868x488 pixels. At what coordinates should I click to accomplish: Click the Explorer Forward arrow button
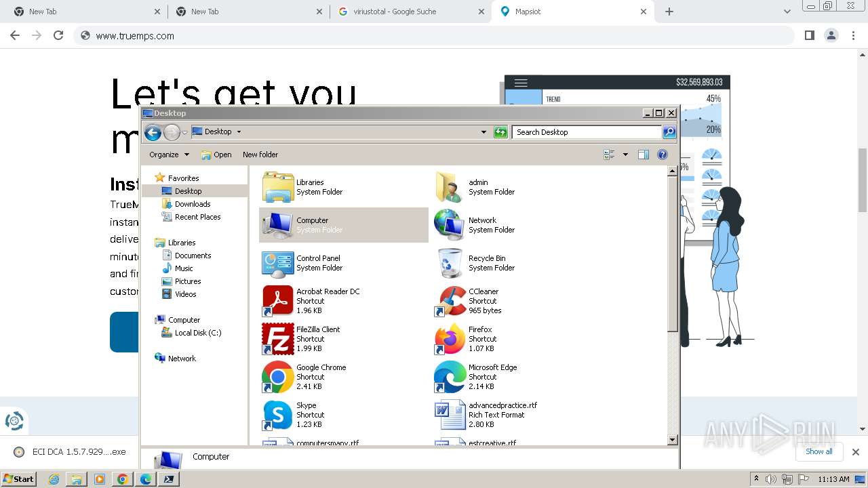click(172, 132)
